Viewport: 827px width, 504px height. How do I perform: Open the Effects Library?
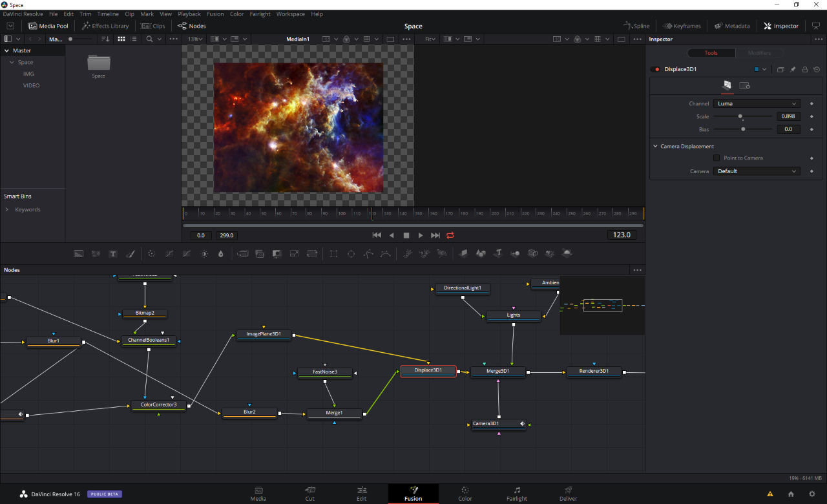(105, 26)
